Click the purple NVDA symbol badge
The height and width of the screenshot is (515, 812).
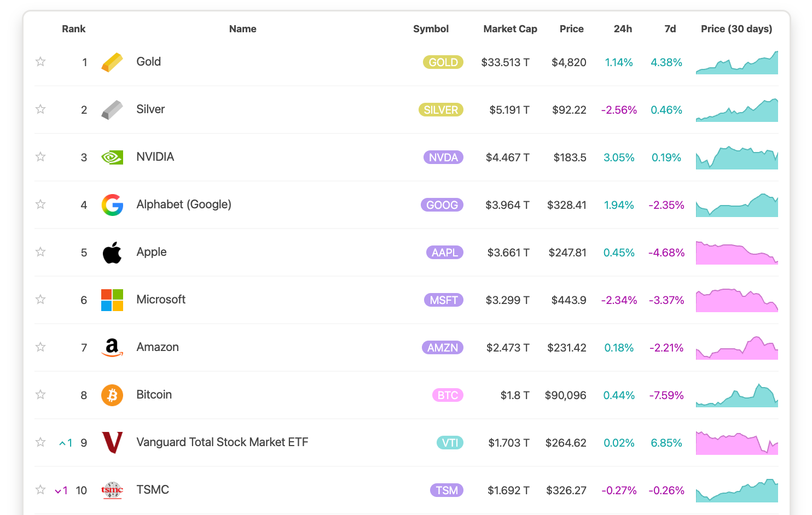(443, 157)
